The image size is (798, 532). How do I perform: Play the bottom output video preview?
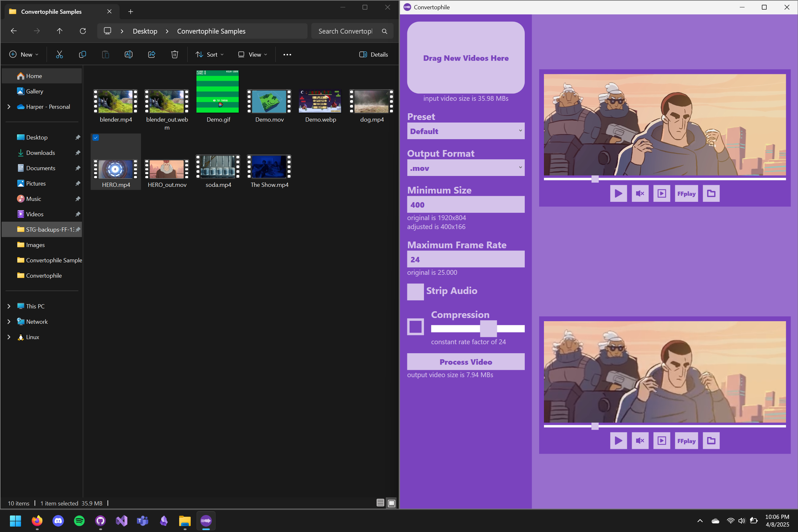coord(618,441)
